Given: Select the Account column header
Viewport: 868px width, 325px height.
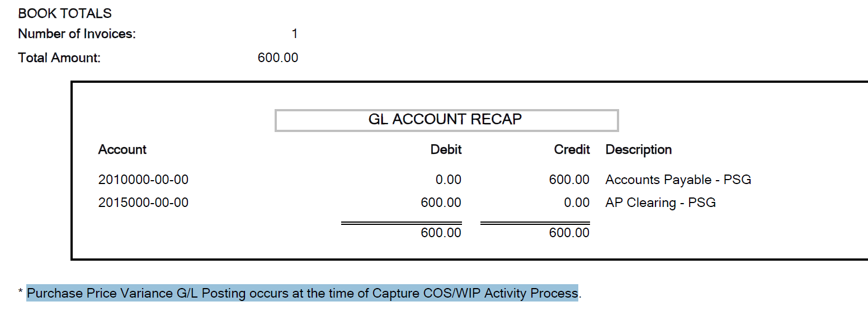Looking at the screenshot, I should [122, 149].
